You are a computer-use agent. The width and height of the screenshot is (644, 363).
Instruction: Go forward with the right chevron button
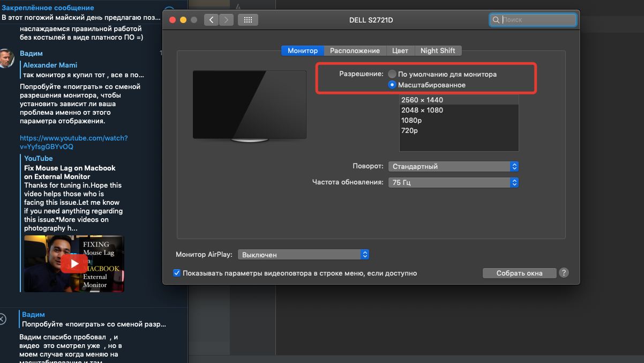[x=227, y=20]
